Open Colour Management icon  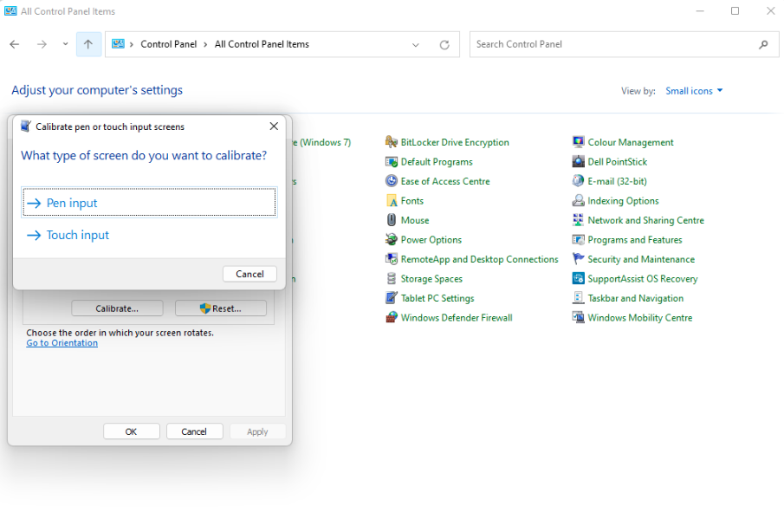(x=579, y=142)
